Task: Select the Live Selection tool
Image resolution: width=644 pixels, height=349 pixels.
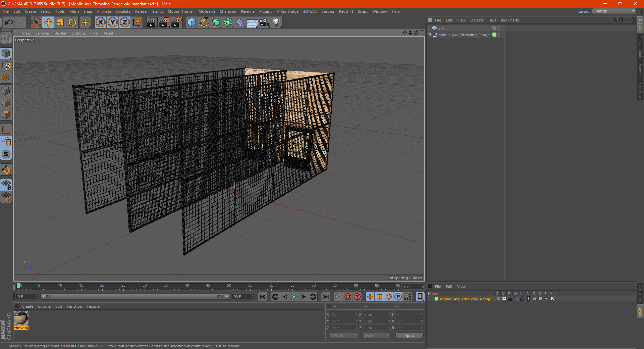Action: coord(36,22)
